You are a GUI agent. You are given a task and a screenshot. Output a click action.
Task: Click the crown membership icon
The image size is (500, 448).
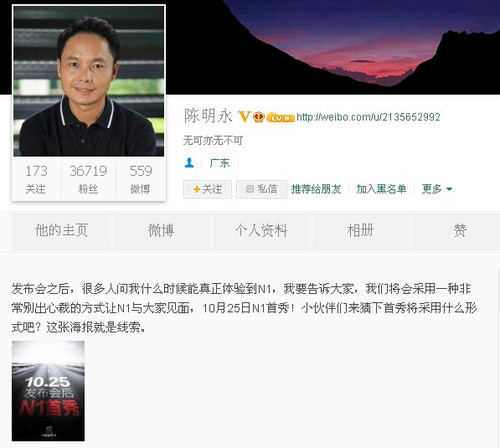[259, 117]
